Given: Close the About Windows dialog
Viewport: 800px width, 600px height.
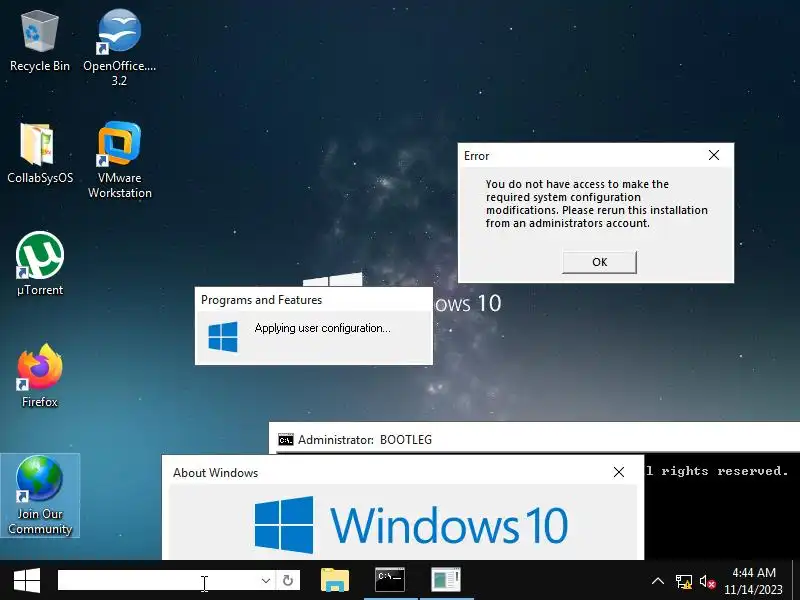Looking at the screenshot, I should [618, 472].
